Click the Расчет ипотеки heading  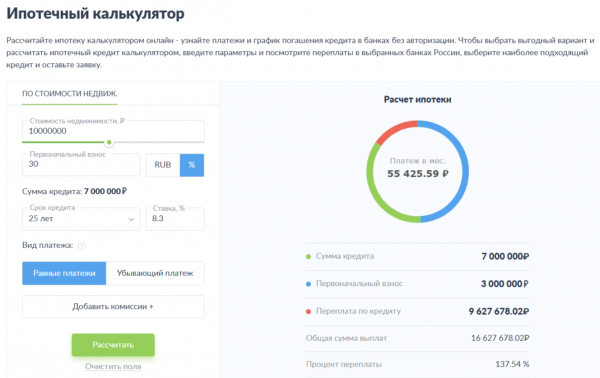click(417, 99)
